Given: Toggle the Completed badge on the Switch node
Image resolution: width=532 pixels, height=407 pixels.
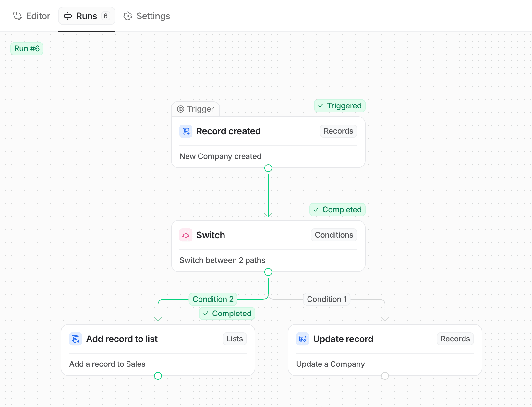Looking at the screenshot, I should point(337,210).
